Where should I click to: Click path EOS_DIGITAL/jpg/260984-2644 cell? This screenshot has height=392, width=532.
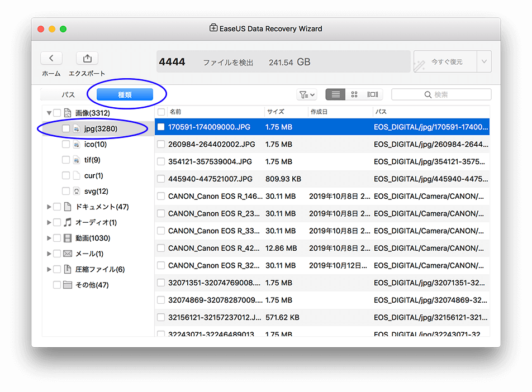431,144
